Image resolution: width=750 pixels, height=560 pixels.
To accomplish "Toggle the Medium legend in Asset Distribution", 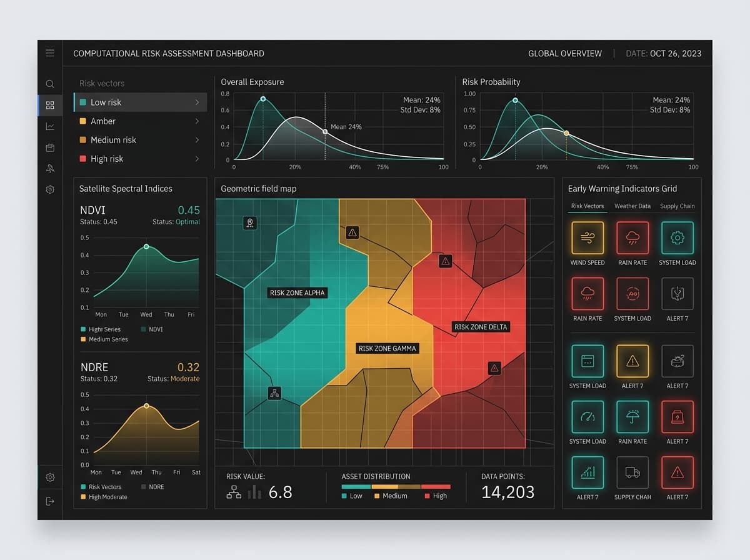I will tap(391, 496).
